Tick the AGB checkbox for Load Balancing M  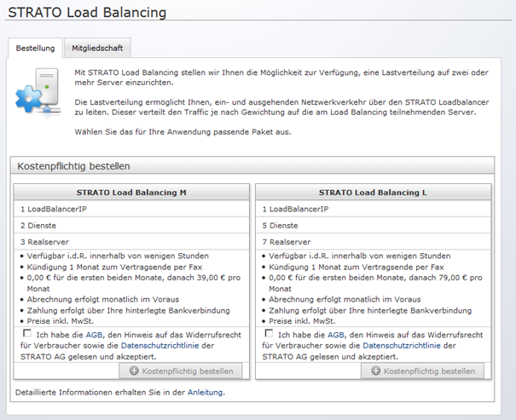click(27, 334)
